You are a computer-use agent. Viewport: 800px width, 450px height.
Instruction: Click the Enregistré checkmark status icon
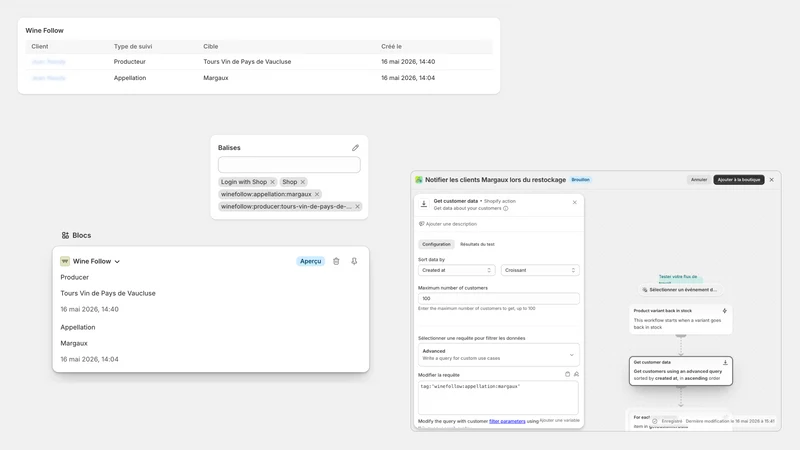655,421
